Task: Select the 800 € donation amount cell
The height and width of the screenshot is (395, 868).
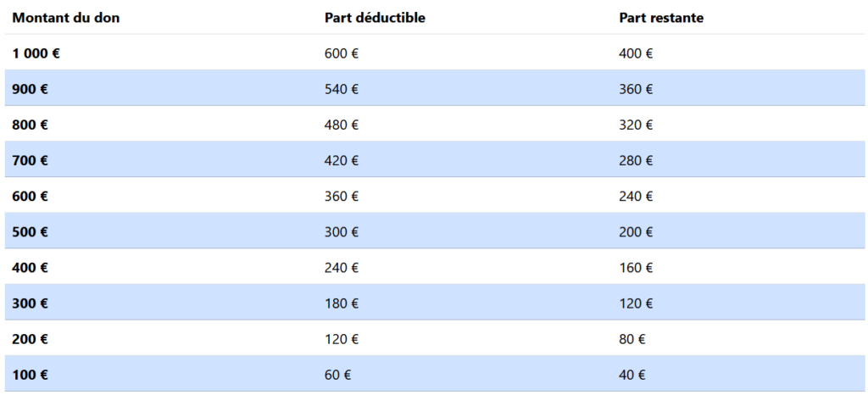Action: click(x=30, y=125)
